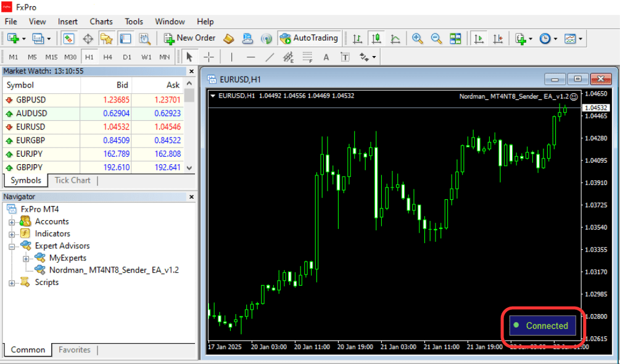The width and height of the screenshot is (620, 364).
Task: Toggle the Data Window crosshair-circle icon
Action: tap(88, 38)
